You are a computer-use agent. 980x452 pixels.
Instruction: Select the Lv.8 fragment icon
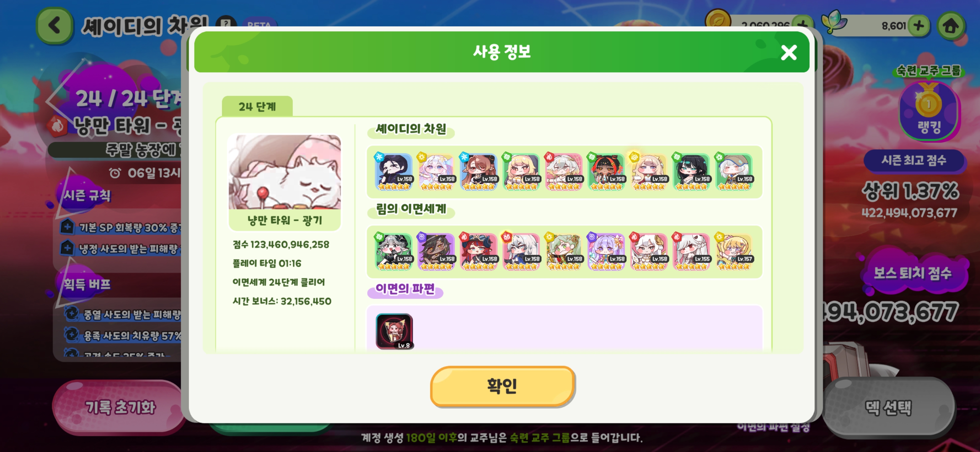[x=394, y=331]
